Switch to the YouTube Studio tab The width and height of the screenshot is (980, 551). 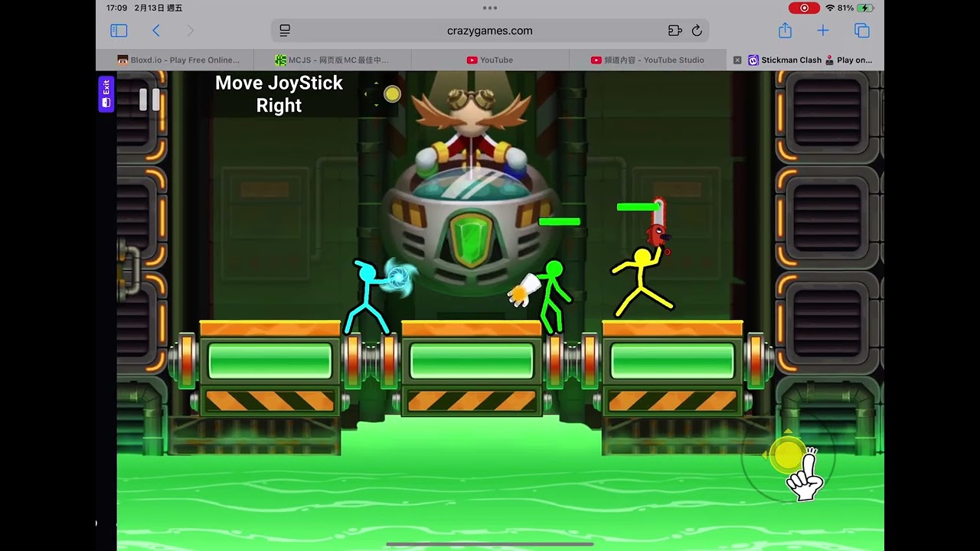pos(648,60)
